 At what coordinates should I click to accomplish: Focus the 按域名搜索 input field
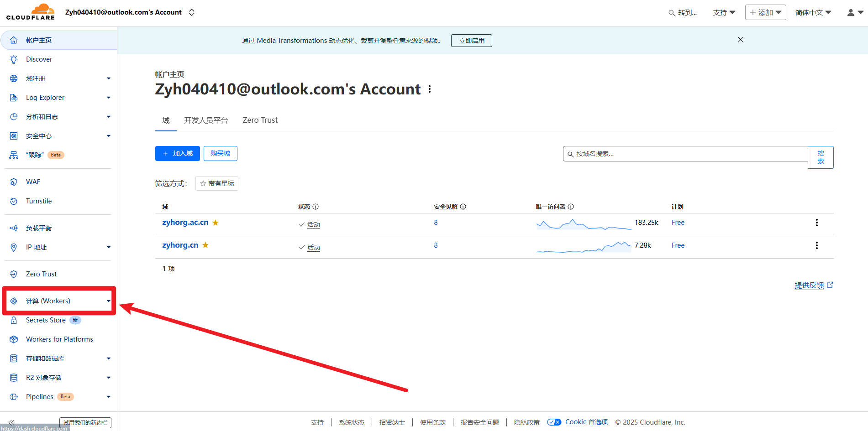click(x=685, y=154)
